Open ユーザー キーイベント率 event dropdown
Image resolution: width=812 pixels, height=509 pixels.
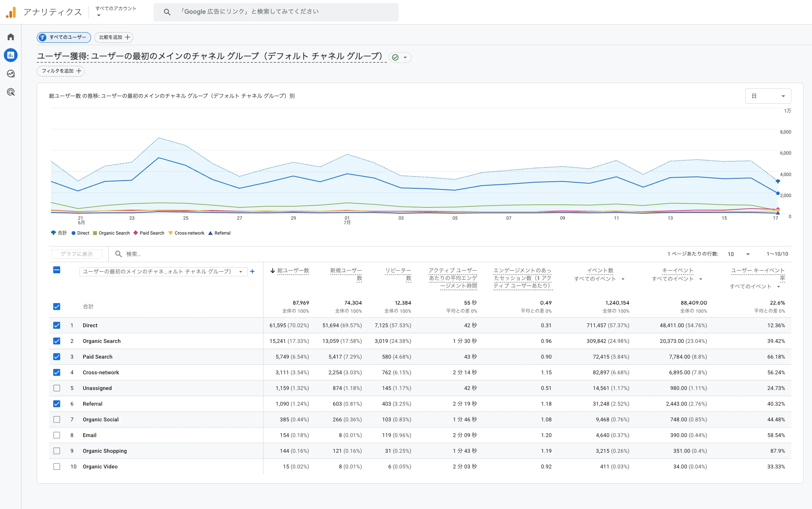(755, 287)
